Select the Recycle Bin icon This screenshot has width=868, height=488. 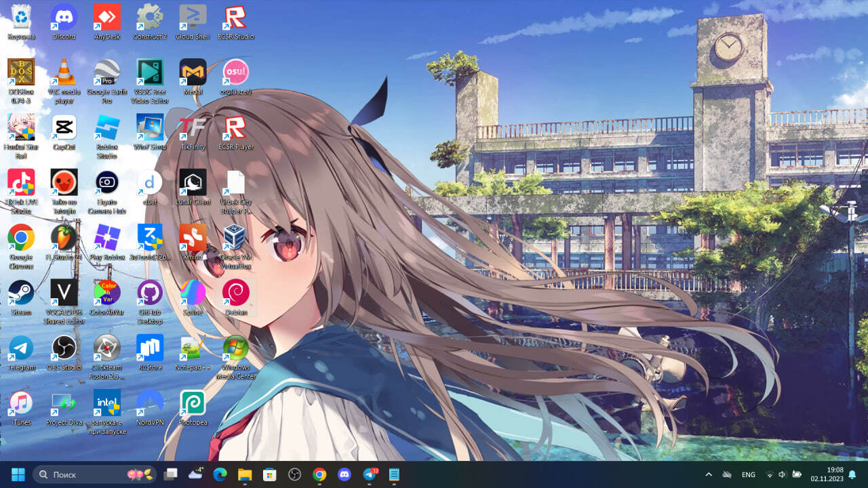21,18
